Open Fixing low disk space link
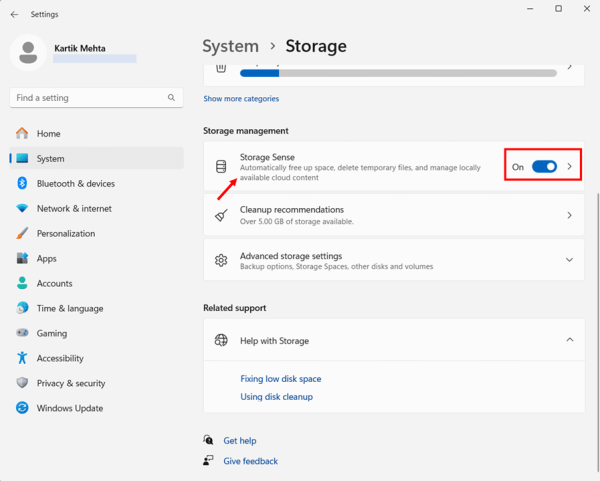 click(280, 379)
